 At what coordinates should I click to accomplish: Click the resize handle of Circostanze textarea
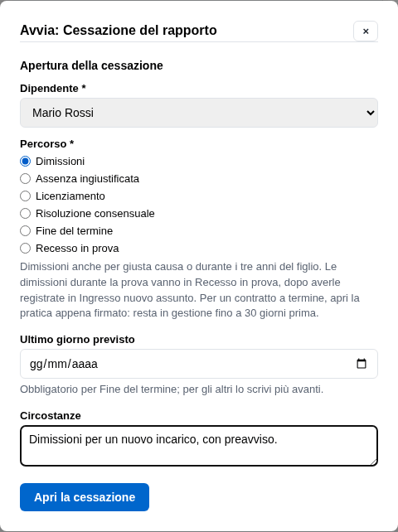(374, 462)
